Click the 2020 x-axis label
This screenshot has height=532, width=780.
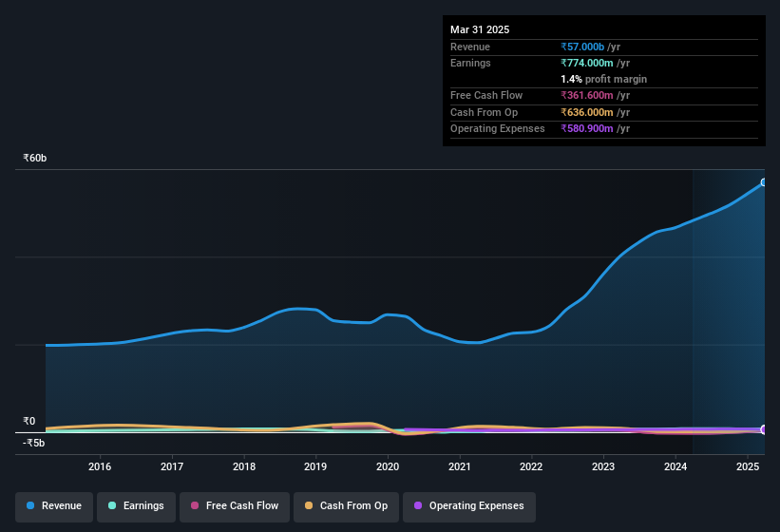(x=388, y=466)
